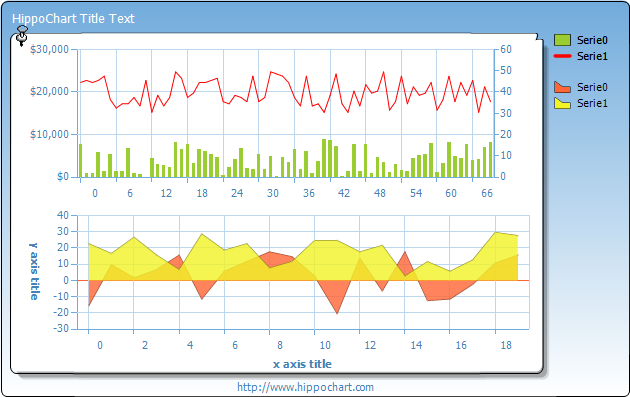Click the $20,000 left axis label

pyautogui.click(x=49, y=92)
